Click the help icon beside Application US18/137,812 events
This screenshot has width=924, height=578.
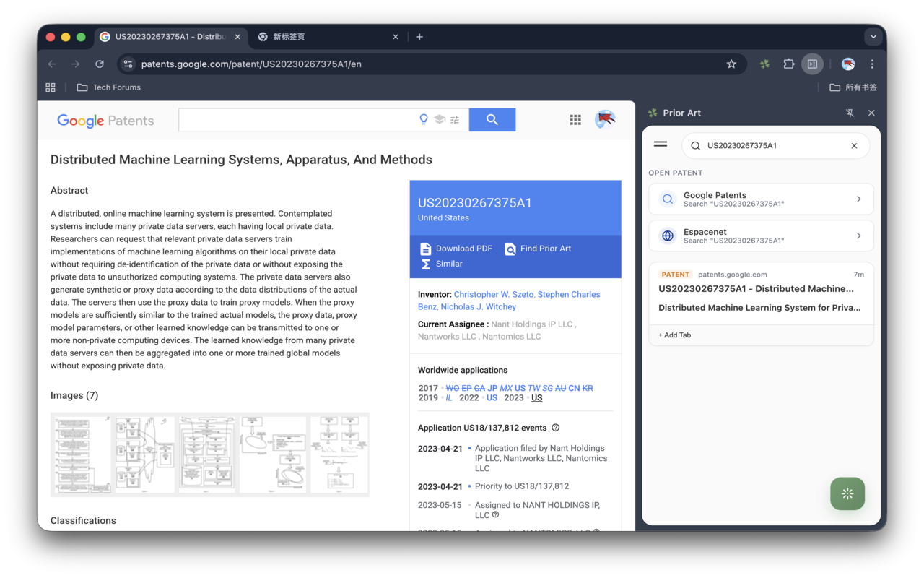coord(556,428)
